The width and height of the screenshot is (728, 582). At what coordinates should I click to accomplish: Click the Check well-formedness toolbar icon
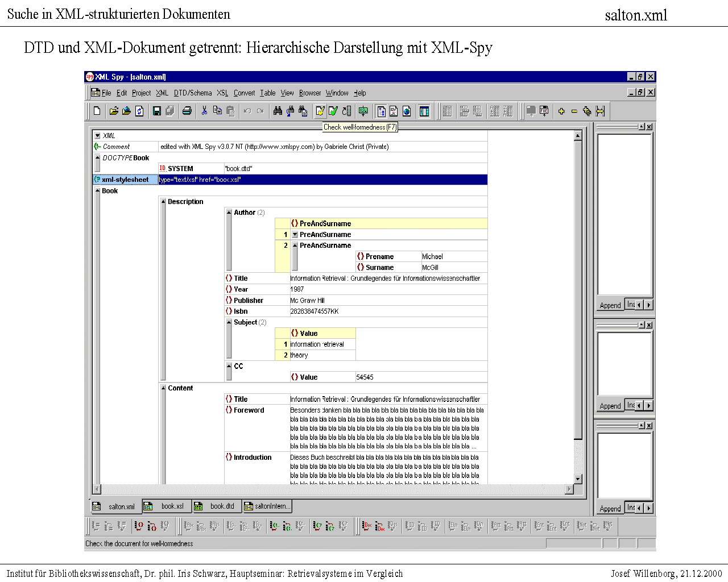pyautogui.click(x=320, y=111)
